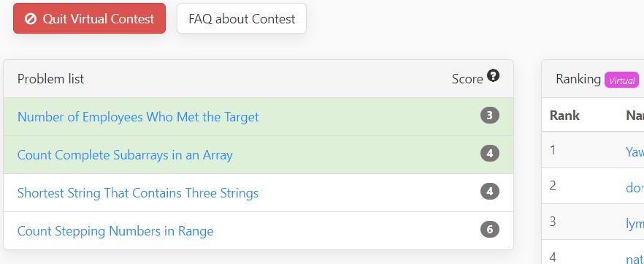644x264 pixels.
Task: Click the Rank column header
Action: click(x=564, y=116)
